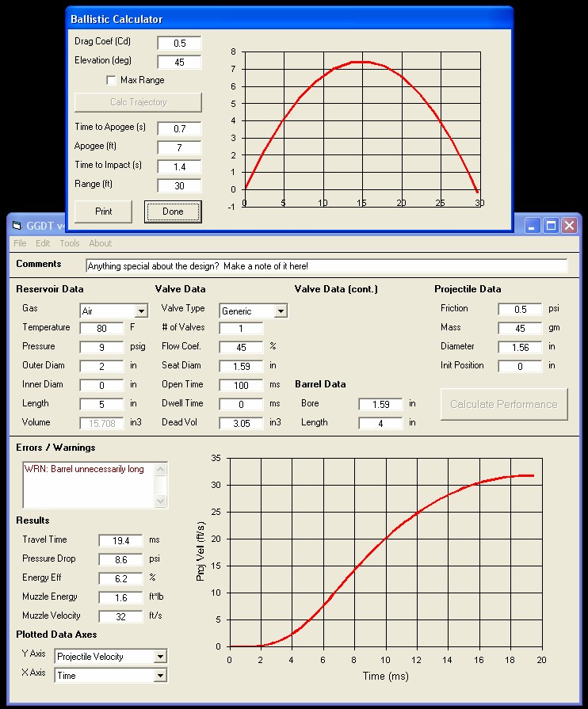The image size is (588, 709).
Task: Open the Edit menu
Action: (x=43, y=243)
